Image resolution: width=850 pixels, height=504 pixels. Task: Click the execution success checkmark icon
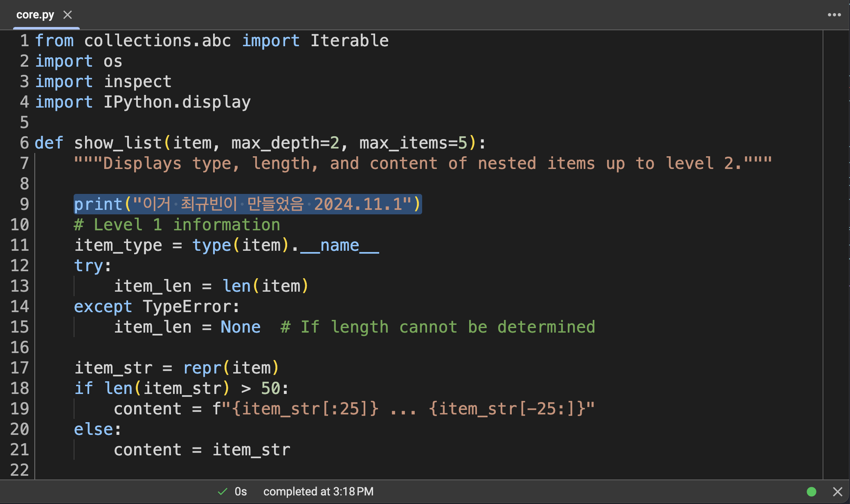click(x=223, y=491)
